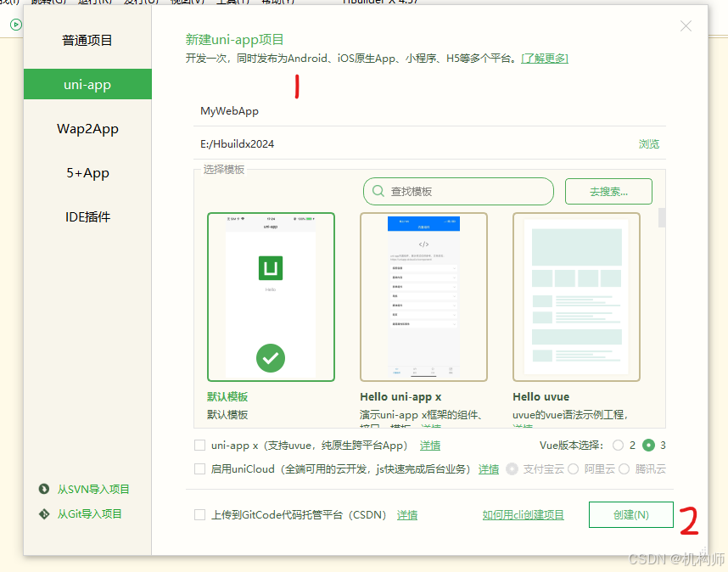Open the 了解更多 link
Screen dimensions: 728x572
(x=545, y=59)
